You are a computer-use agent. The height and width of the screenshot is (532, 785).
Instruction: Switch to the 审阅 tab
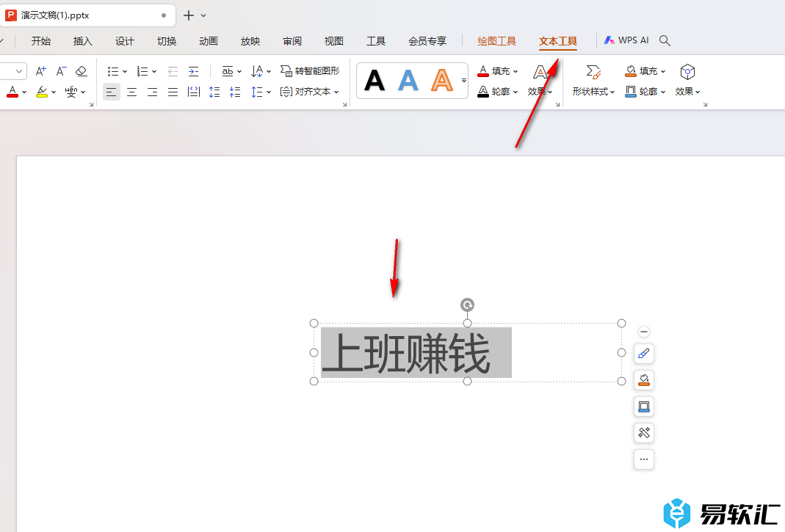(292, 41)
